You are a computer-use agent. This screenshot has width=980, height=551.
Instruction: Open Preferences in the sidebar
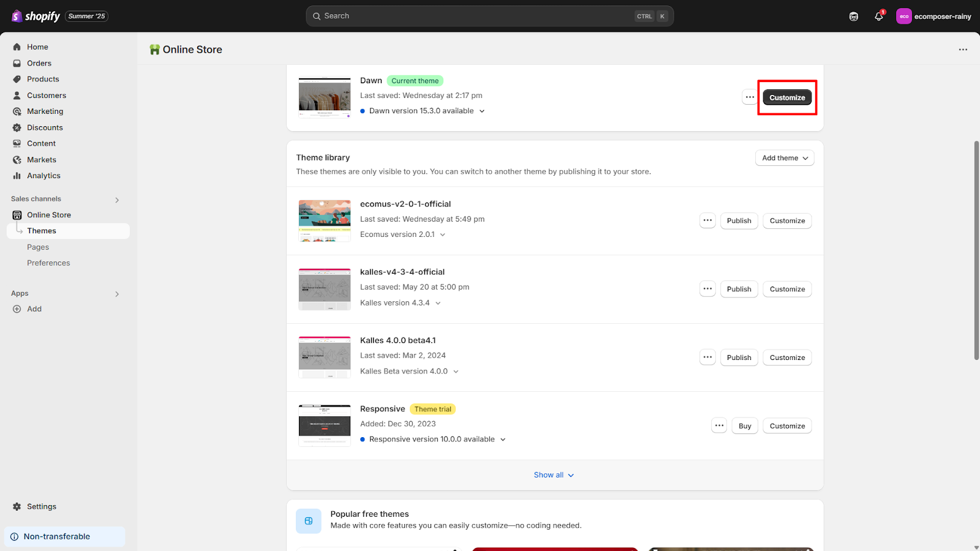[x=48, y=263]
